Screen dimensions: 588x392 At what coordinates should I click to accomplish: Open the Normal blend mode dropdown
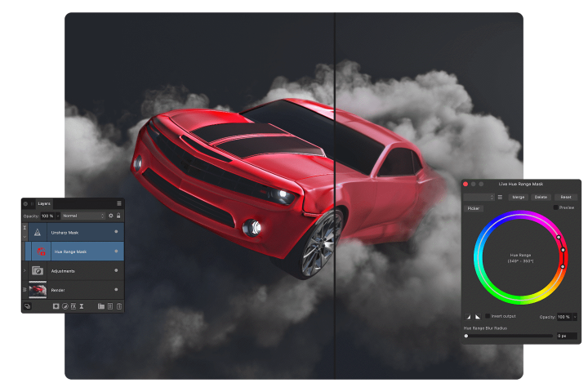[x=83, y=216]
